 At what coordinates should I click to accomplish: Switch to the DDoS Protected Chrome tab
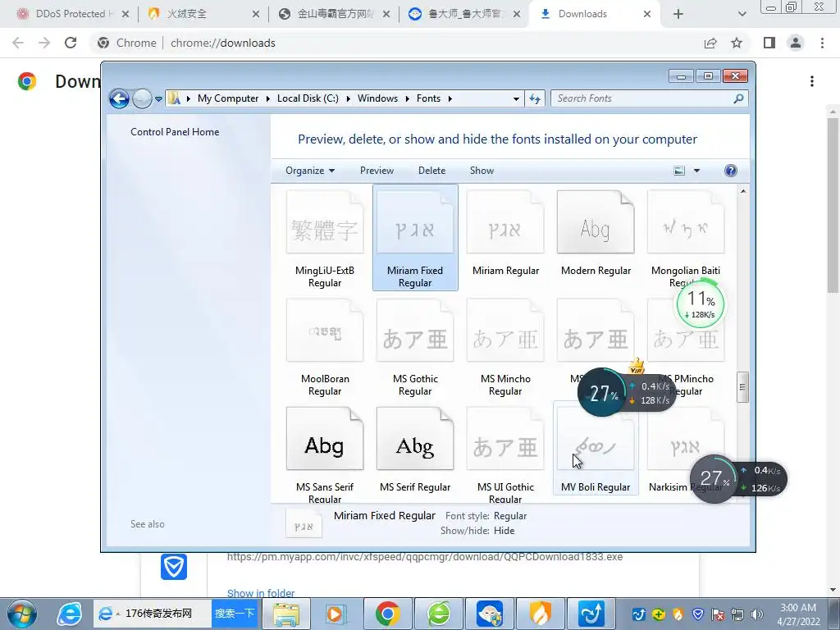click(73, 14)
